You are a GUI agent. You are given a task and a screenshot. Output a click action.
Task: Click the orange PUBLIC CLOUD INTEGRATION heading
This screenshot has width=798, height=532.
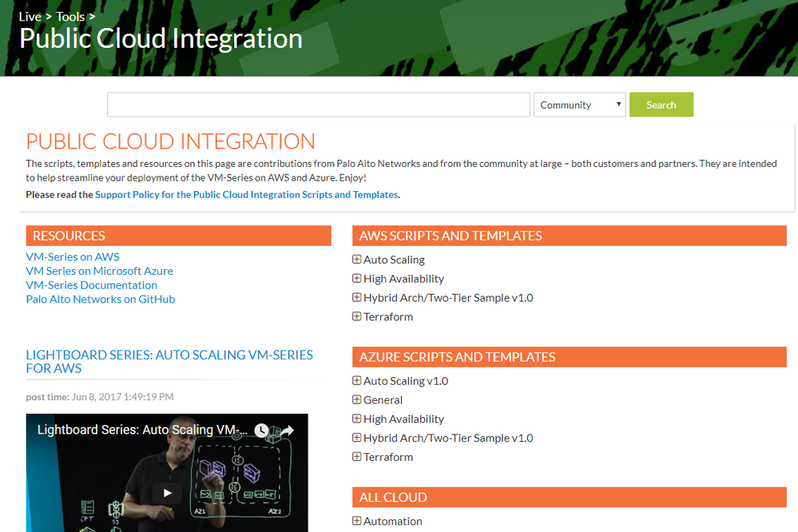170,141
